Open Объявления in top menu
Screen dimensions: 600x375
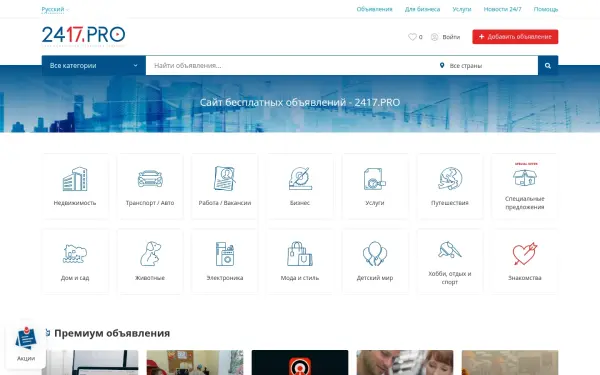[374, 9]
